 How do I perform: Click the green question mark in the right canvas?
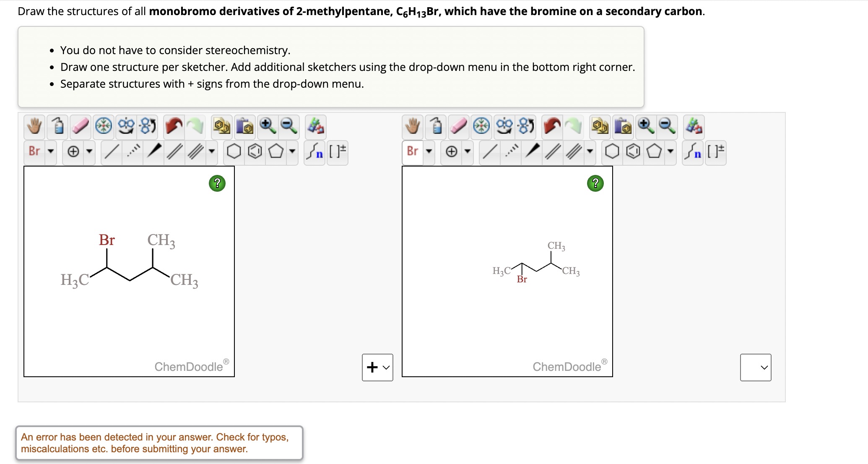tap(595, 183)
